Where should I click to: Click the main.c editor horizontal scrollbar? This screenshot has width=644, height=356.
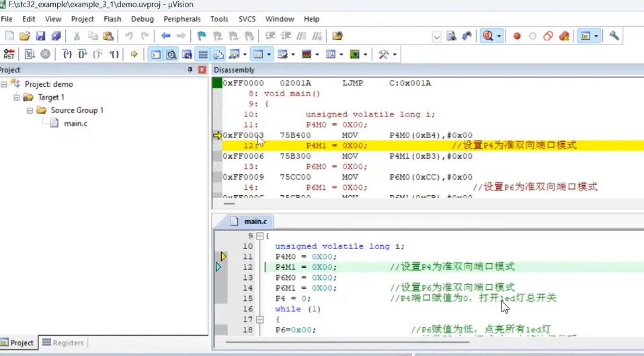click(x=347, y=342)
